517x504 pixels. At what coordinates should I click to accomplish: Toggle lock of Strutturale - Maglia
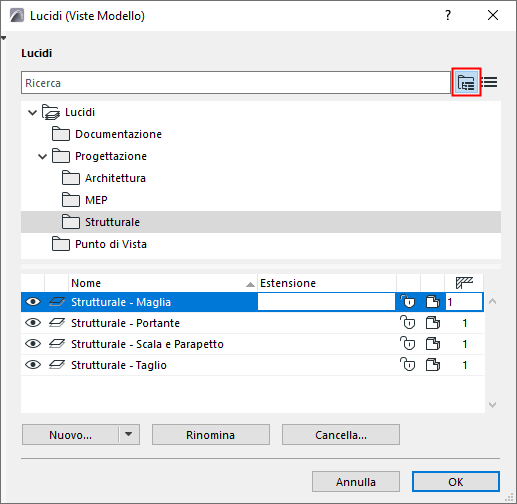(408, 302)
